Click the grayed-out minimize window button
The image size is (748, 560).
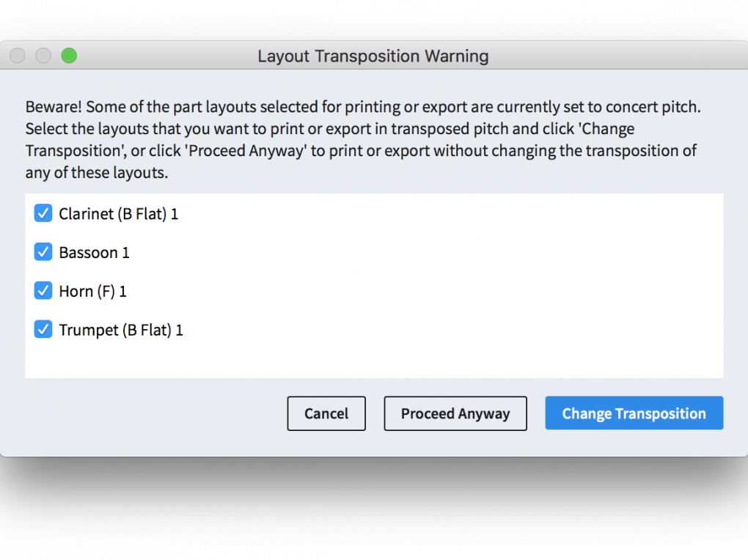(x=43, y=56)
